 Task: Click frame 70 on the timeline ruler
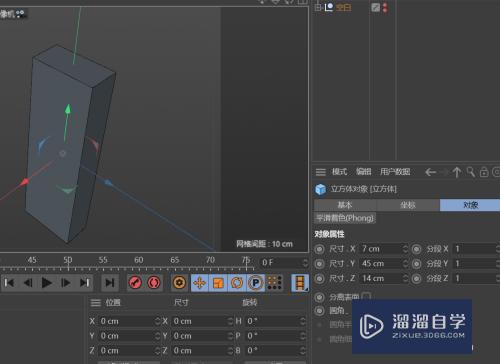pyautogui.click(x=210, y=260)
